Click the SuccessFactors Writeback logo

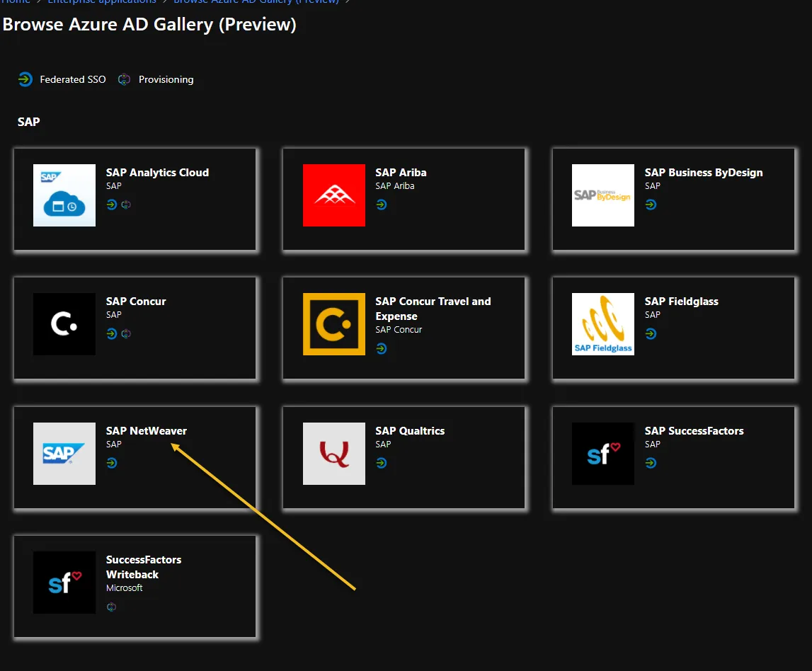(64, 583)
